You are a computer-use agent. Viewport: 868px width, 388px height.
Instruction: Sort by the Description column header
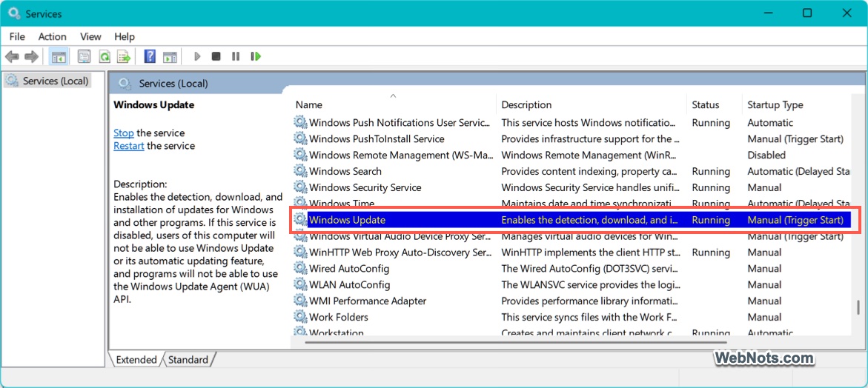[x=592, y=105]
